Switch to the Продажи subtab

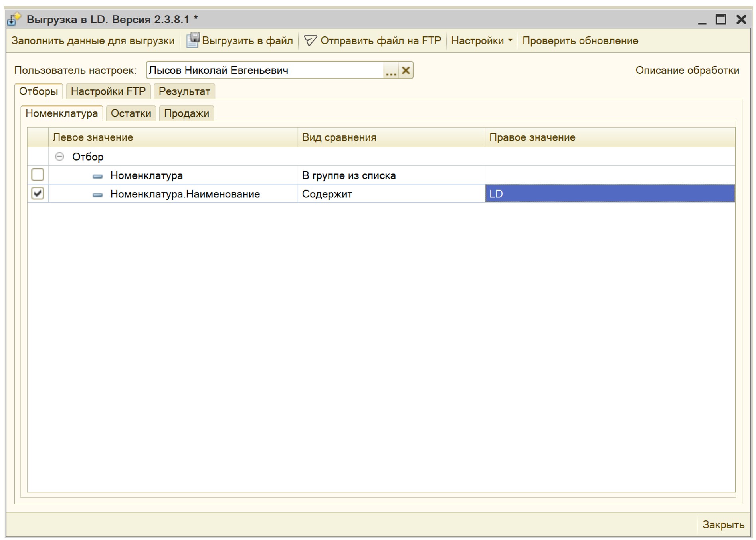187,113
